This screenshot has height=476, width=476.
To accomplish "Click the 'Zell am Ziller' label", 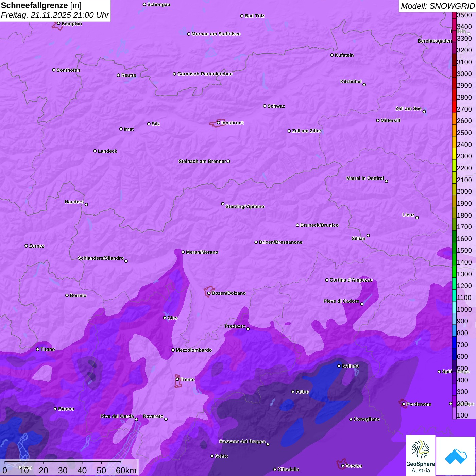I will 307,131.
